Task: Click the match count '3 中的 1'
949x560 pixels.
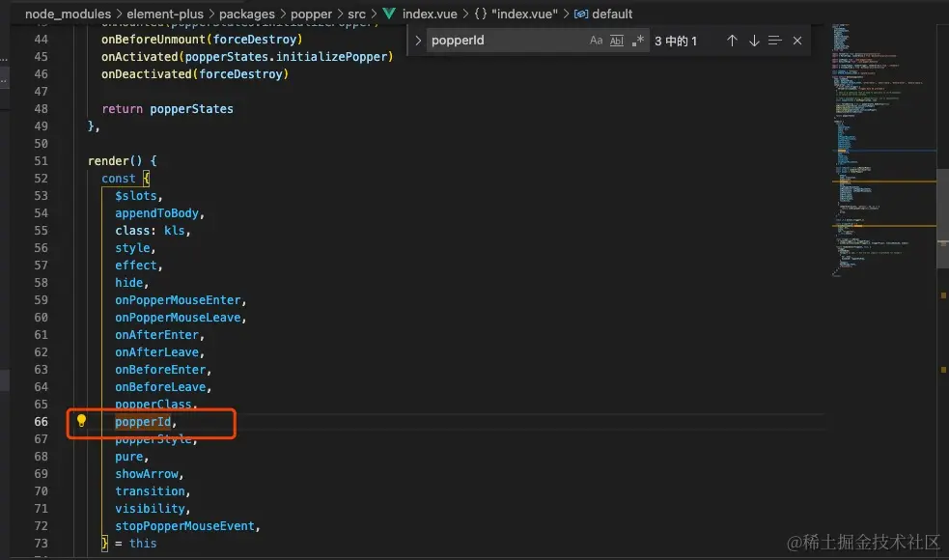Action: 676,42
